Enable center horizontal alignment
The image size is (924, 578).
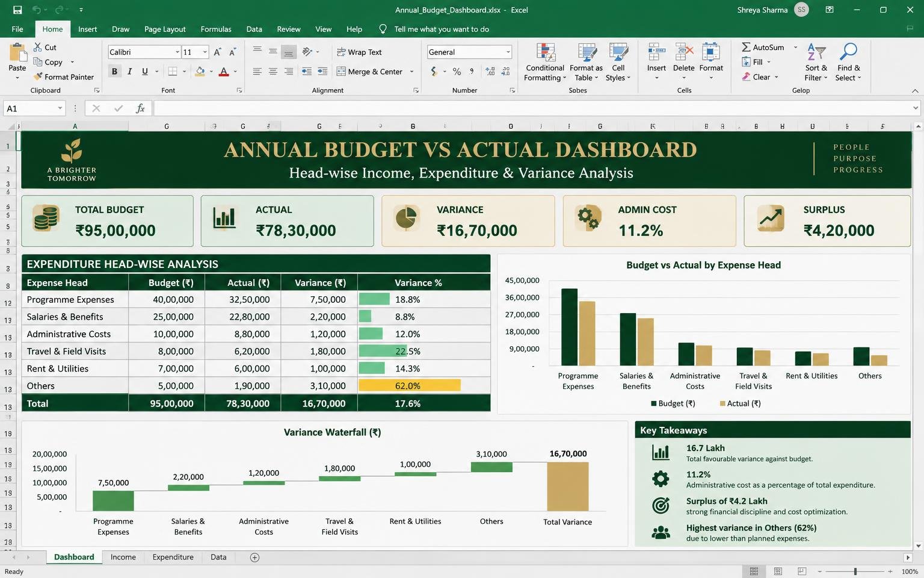coord(273,72)
